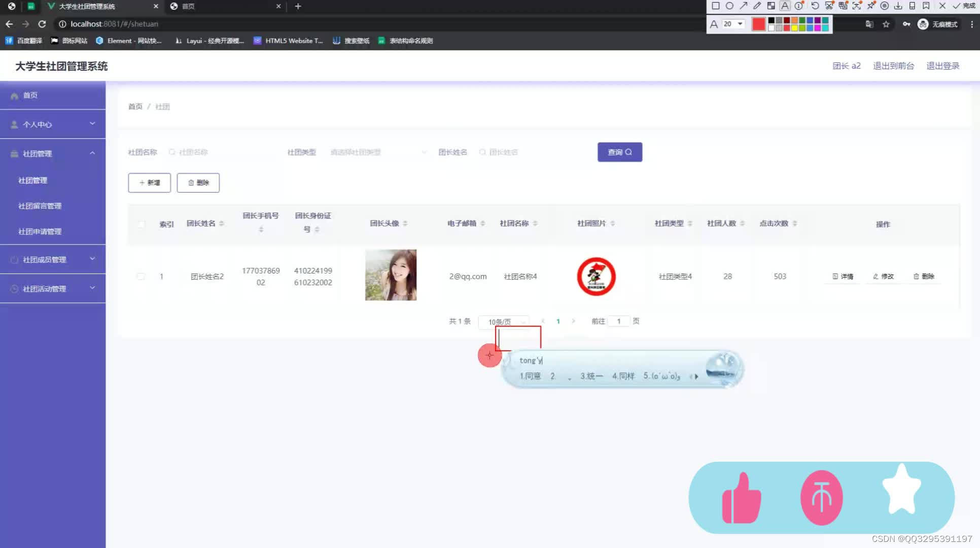Click the 首页 home icon in sidebar

[x=14, y=95]
